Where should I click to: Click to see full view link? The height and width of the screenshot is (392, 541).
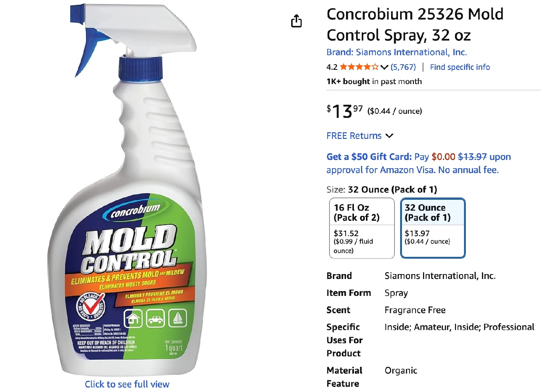[x=127, y=384]
